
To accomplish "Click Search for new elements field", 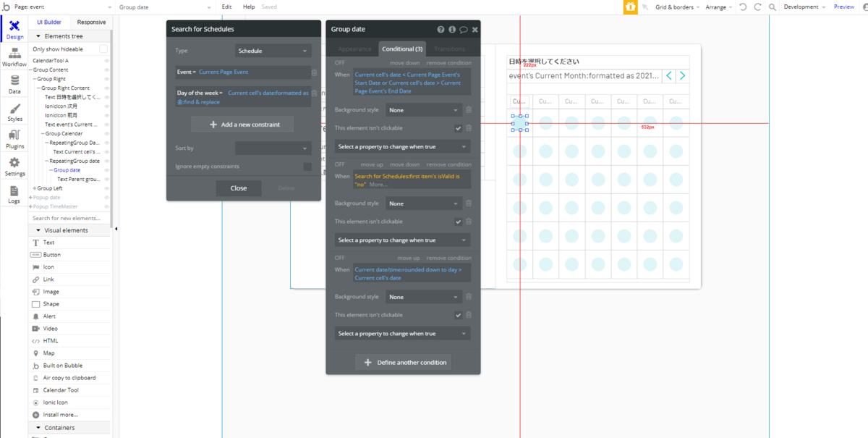I will click(69, 218).
